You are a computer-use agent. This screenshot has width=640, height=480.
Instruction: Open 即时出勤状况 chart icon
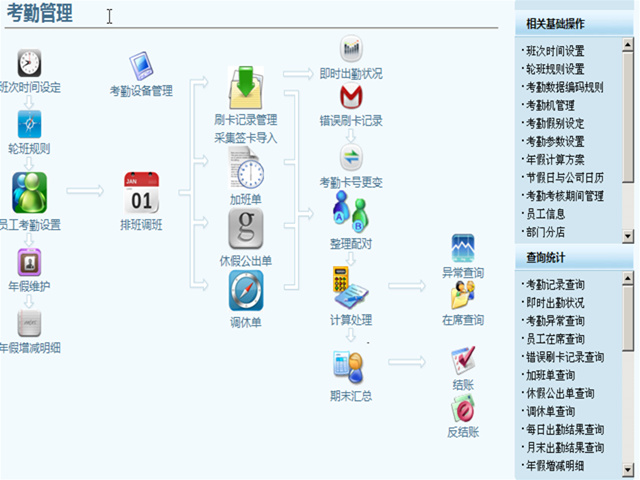(351, 48)
